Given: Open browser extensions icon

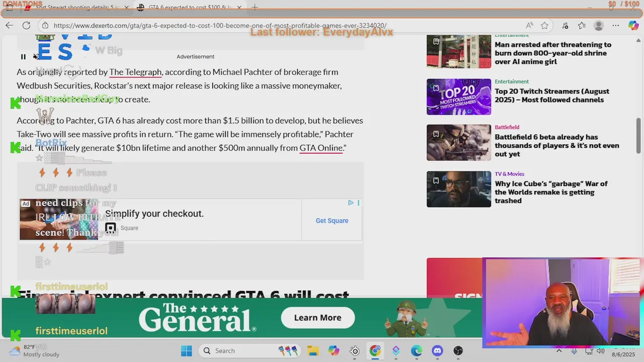Looking at the screenshot, I should click(565, 25).
